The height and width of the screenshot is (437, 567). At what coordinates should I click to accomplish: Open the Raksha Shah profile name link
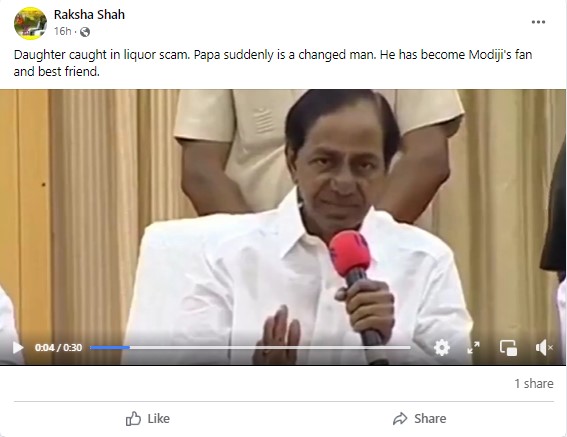coord(89,14)
